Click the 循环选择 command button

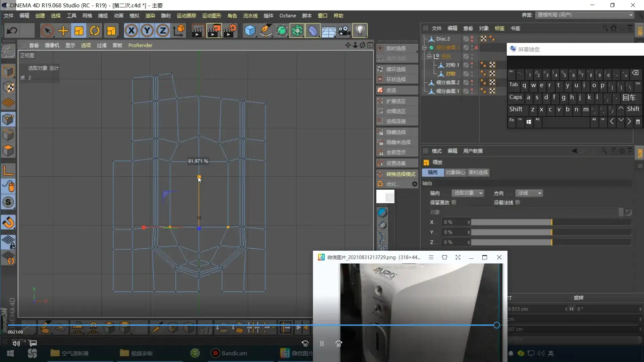coord(396,69)
